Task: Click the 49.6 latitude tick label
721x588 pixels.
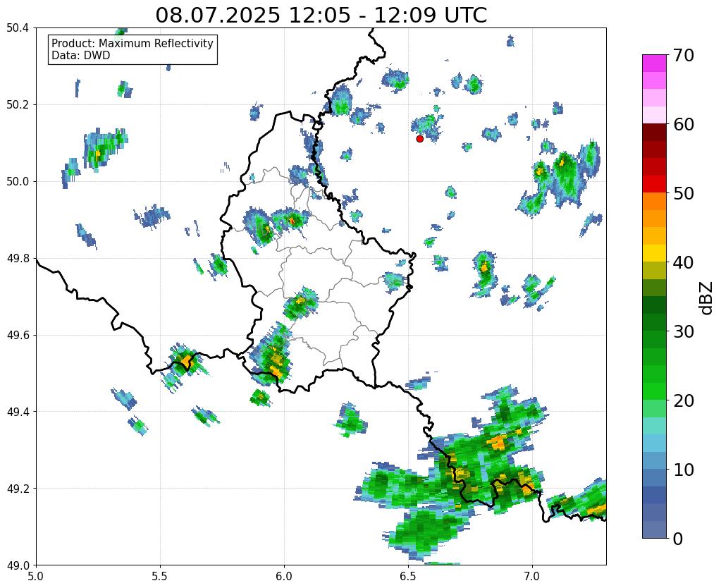Action: [x=18, y=335]
